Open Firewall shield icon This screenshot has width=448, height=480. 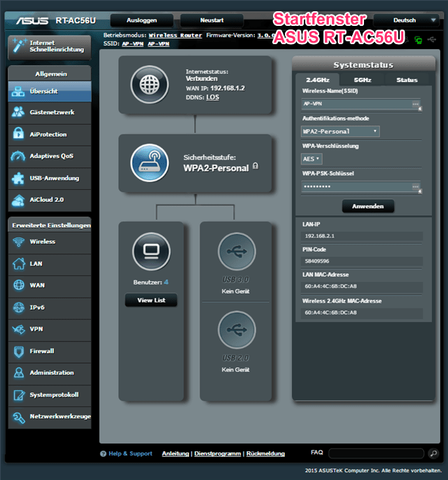(19, 352)
